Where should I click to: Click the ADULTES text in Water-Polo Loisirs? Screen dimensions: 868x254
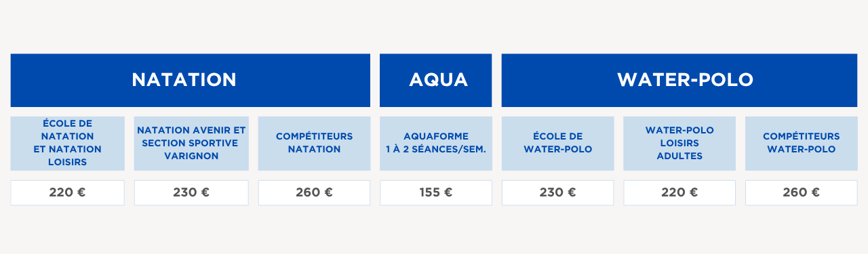click(679, 156)
